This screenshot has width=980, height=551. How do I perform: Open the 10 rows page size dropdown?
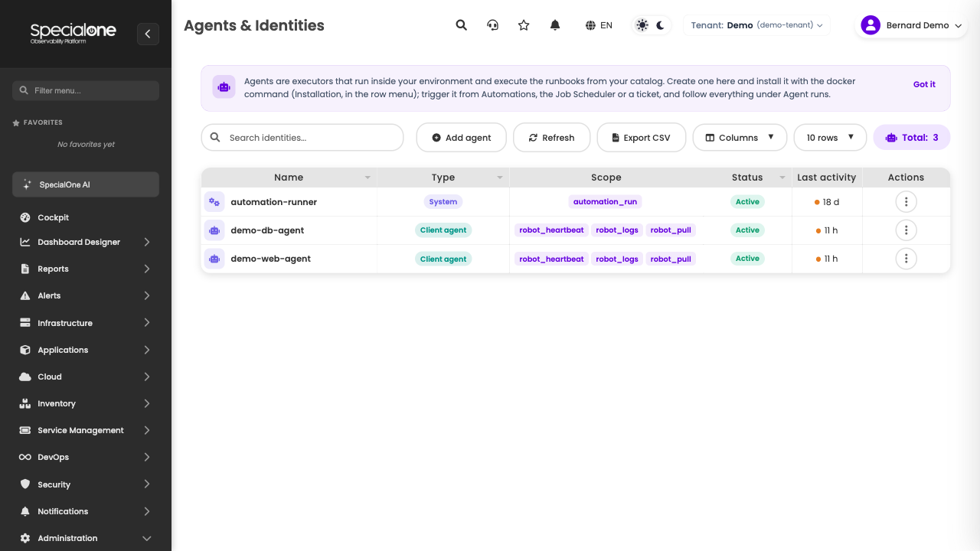[830, 138]
